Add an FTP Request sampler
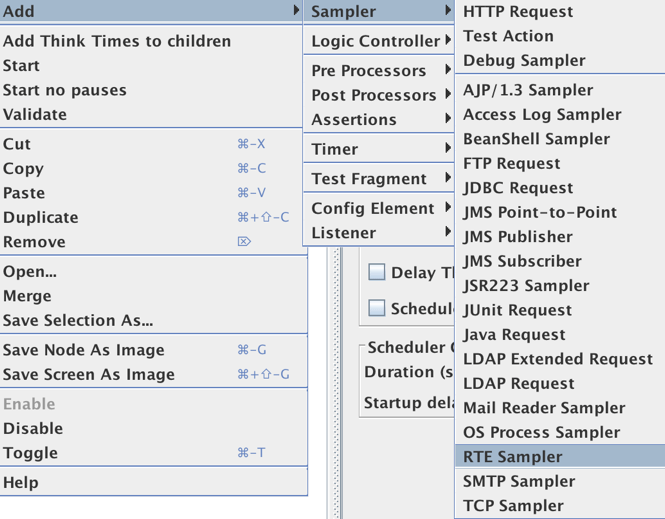 click(x=560, y=163)
